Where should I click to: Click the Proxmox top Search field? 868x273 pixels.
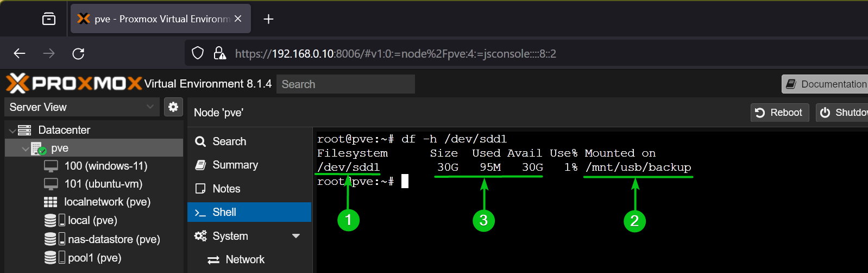tap(346, 84)
